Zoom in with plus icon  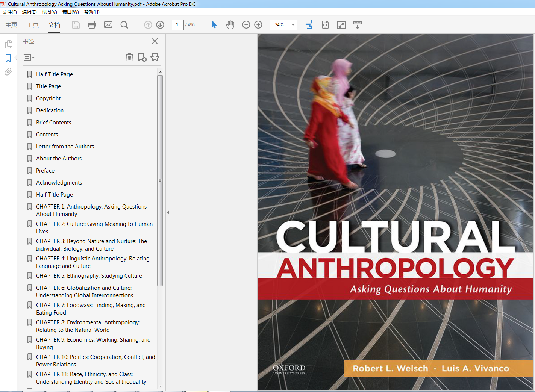(x=258, y=25)
